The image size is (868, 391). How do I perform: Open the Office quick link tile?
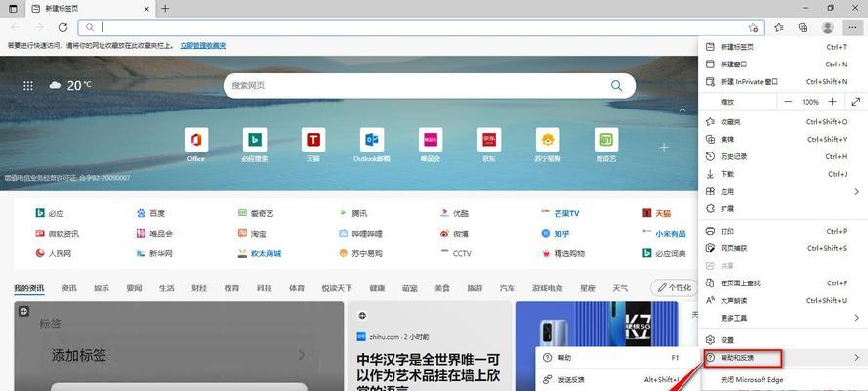coord(196,146)
